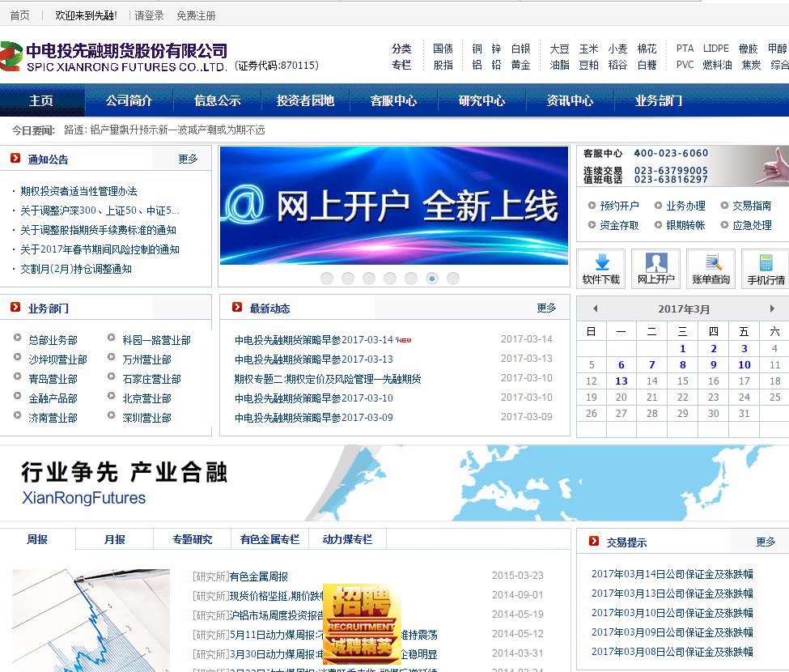Open the 黄金 category link

(520, 65)
